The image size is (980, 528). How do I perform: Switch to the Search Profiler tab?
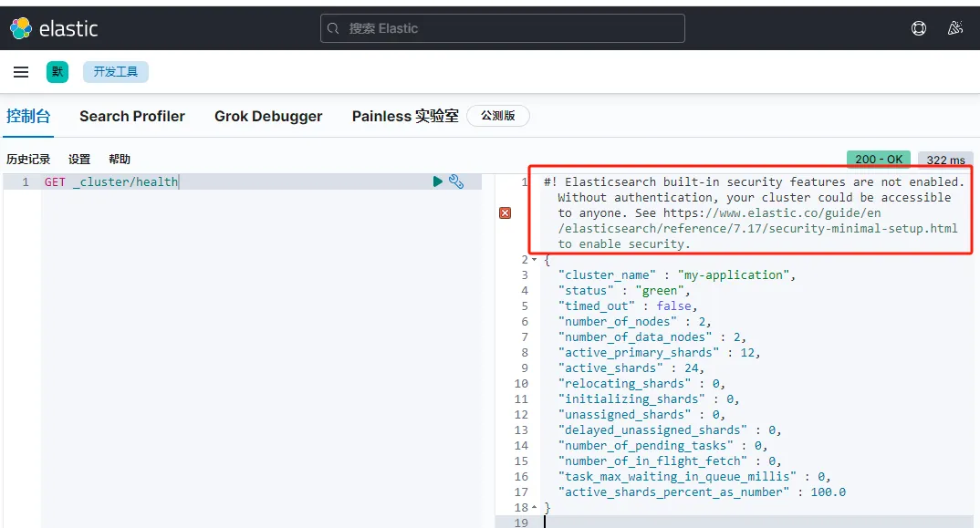pyautogui.click(x=132, y=116)
